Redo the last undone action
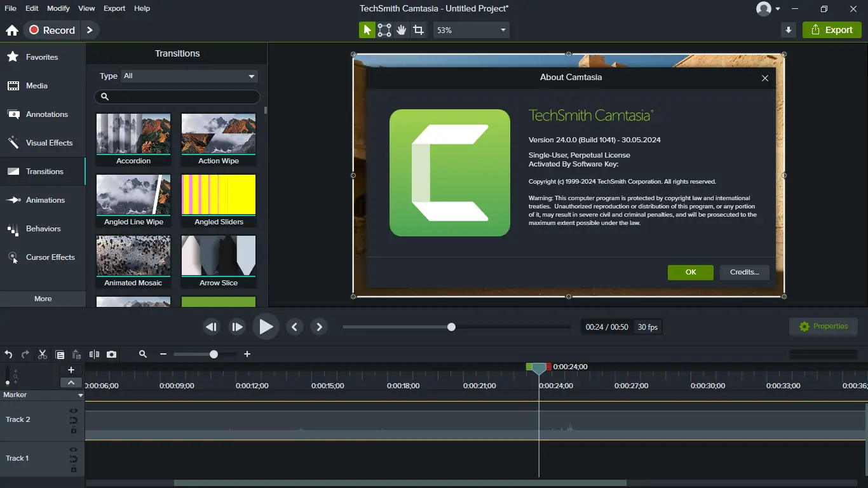Screen dimensions: 868x488 [x=25, y=355]
